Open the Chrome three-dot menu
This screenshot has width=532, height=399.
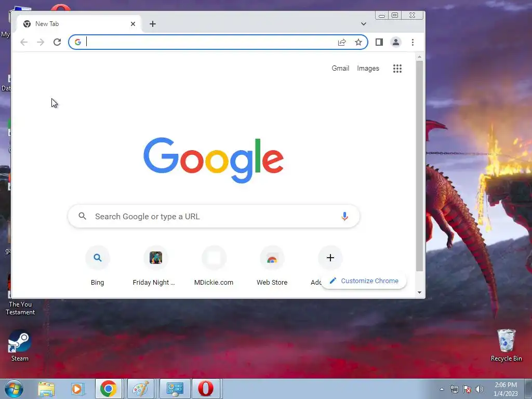coord(413,42)
